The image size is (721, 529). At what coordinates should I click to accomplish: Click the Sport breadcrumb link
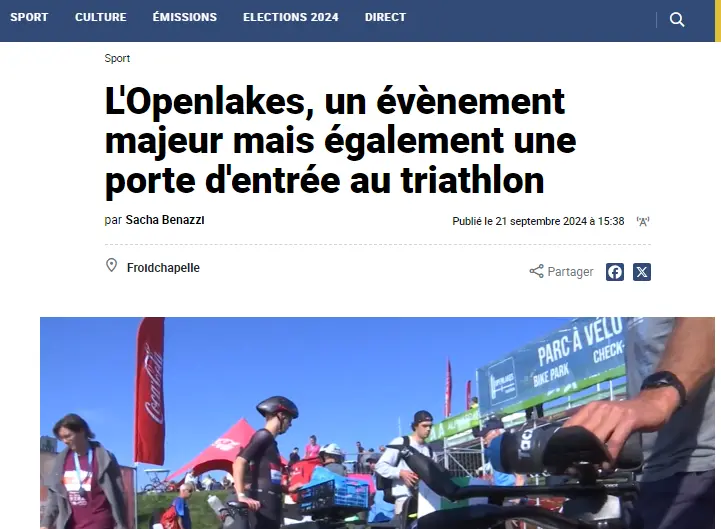point(117,58)
